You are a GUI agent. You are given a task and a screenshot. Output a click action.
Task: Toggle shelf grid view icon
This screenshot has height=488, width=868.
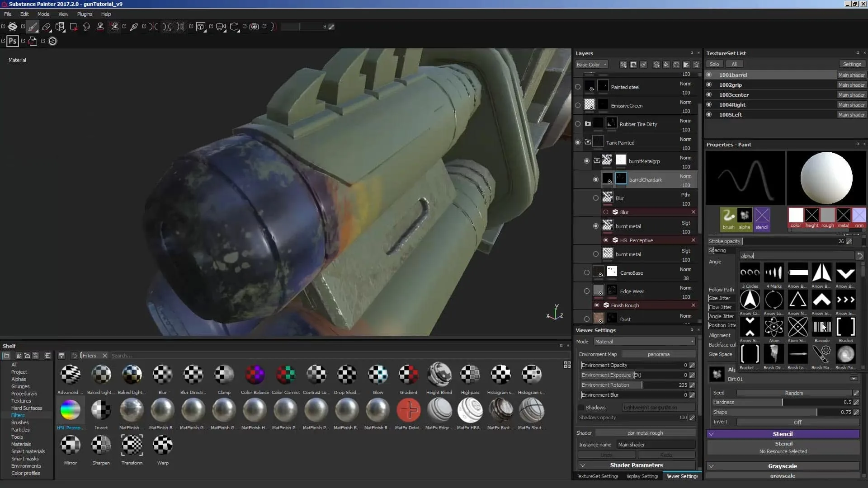[567, 365]
